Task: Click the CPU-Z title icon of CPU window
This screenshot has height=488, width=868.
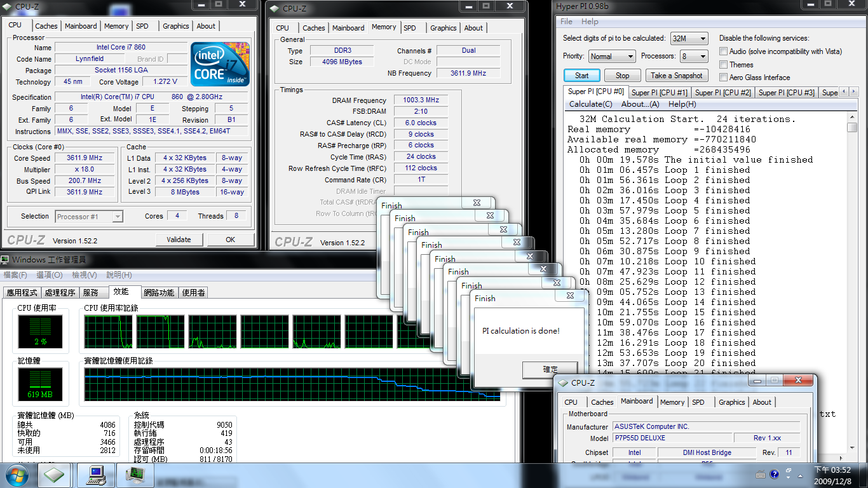Action: pos(8,7)
